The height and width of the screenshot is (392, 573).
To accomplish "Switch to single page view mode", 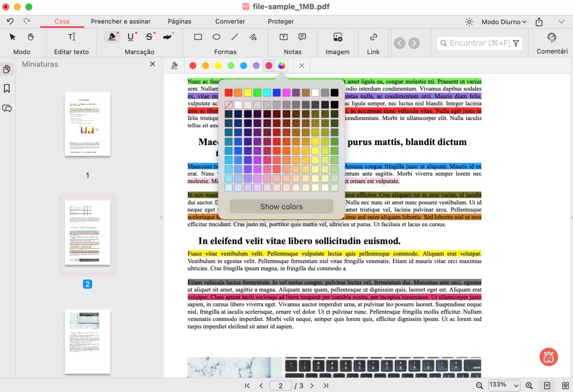I will tap(547, 385).
